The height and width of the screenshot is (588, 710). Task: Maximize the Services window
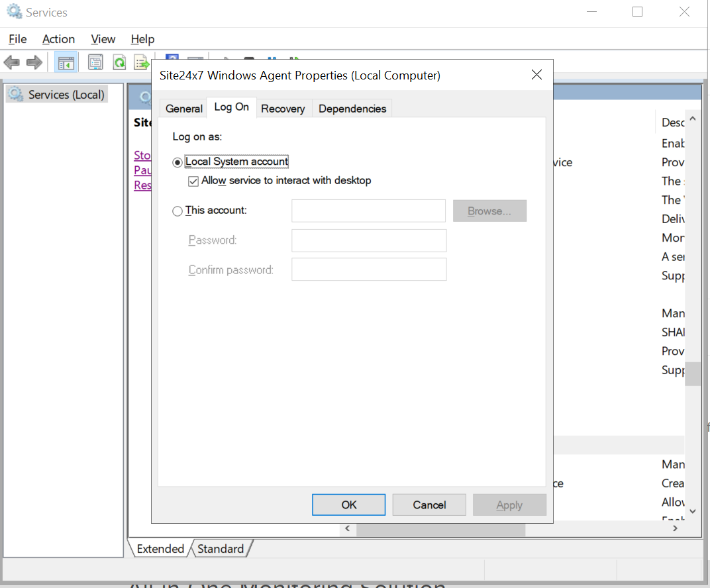pyautogui.click(x=638, y=12)
